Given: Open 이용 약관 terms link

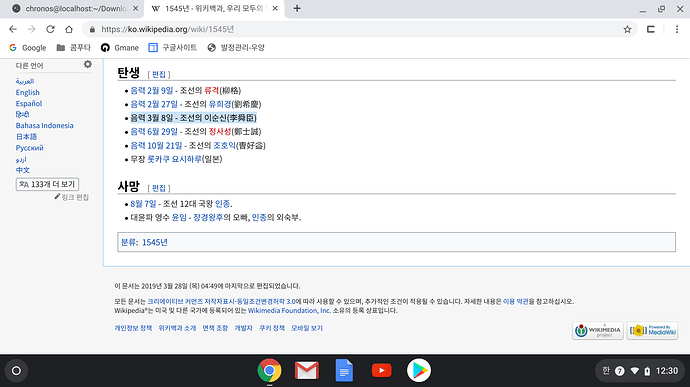Looking at the screenshot, I should coord(516,302).
